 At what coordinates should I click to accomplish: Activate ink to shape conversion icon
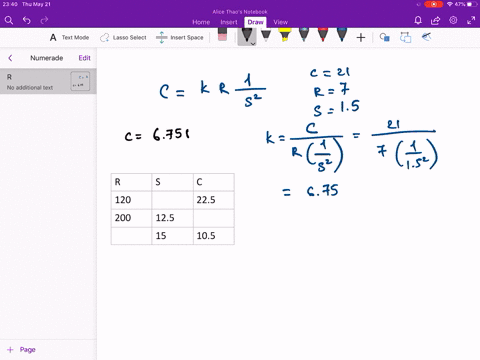(405, 37)
